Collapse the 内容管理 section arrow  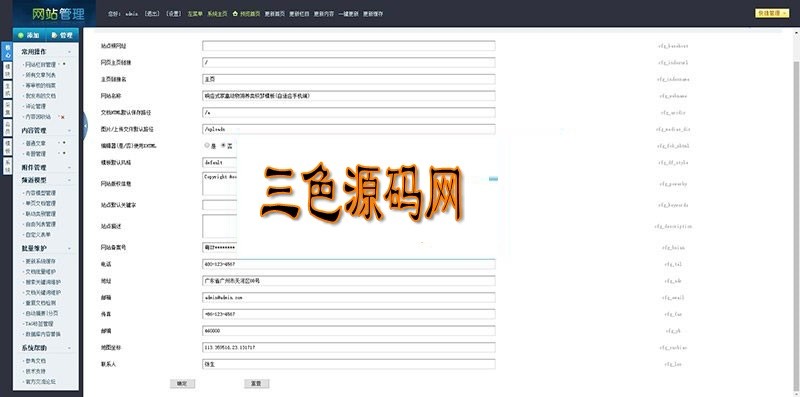tap(70, 131)
